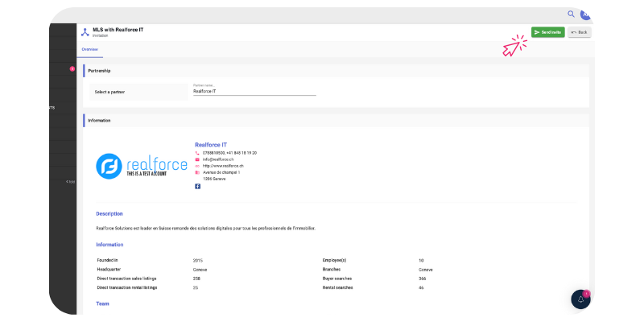Click the green Send invite button
The image size is (644, 322).
click(548, 32)
